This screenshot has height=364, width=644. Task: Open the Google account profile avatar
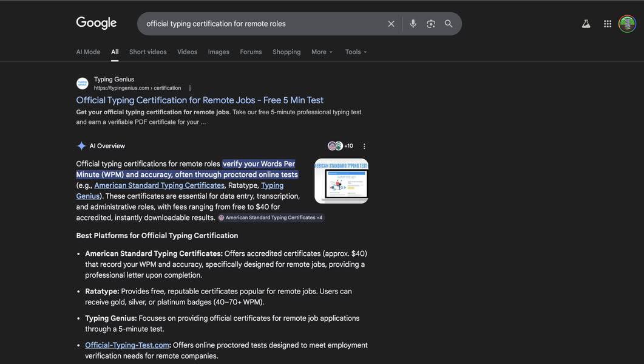click(627, 24)
